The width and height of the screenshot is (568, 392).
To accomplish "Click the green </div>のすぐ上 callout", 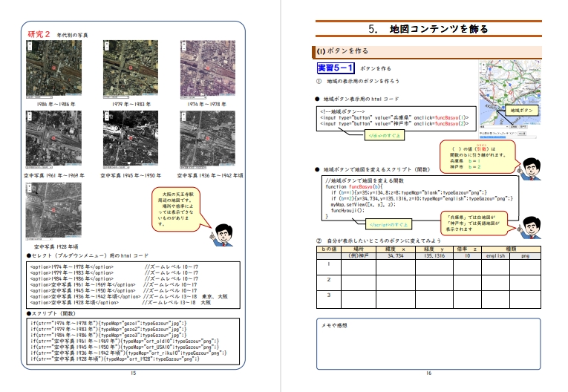I will pos(385,136).
